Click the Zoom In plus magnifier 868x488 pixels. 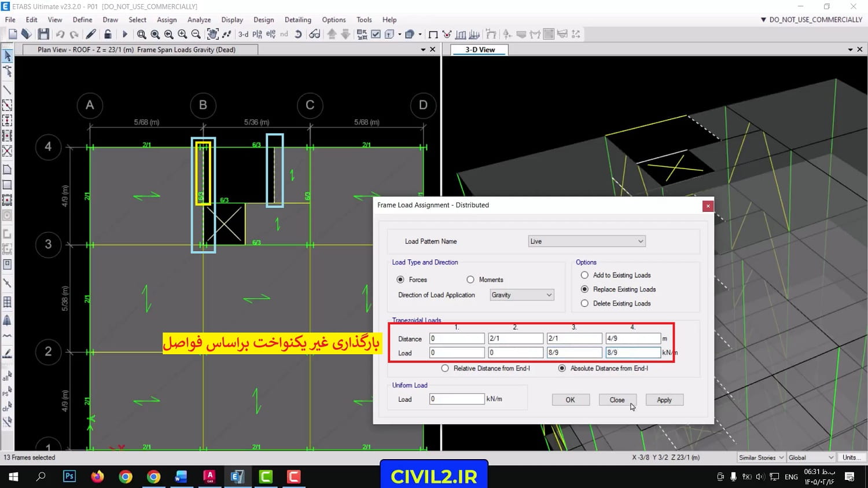coord(182,34)
